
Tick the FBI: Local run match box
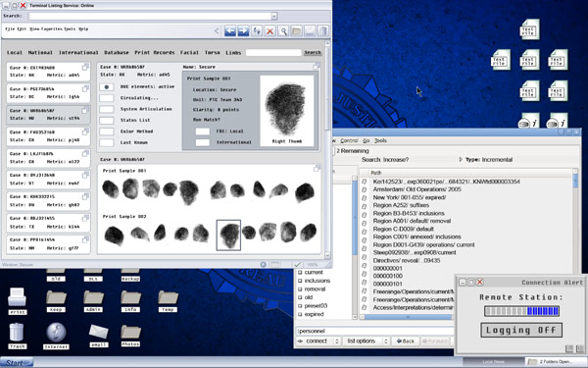point(203,131)
